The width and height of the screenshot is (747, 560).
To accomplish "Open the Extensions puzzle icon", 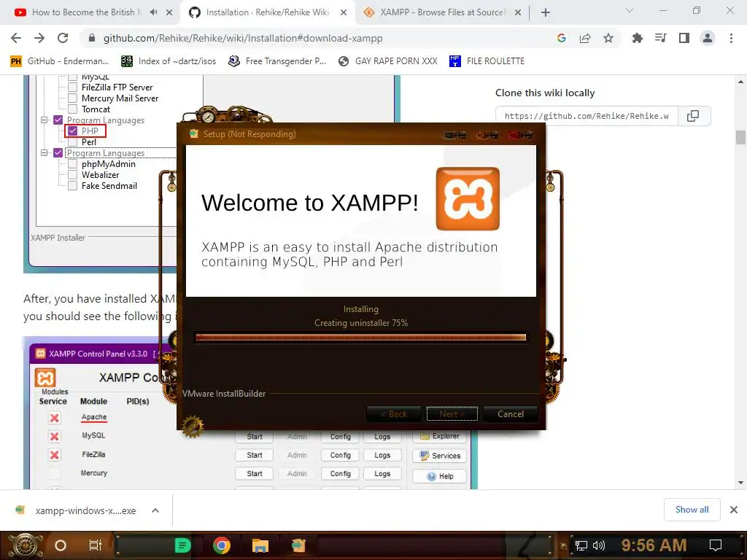I will [638, 38].
